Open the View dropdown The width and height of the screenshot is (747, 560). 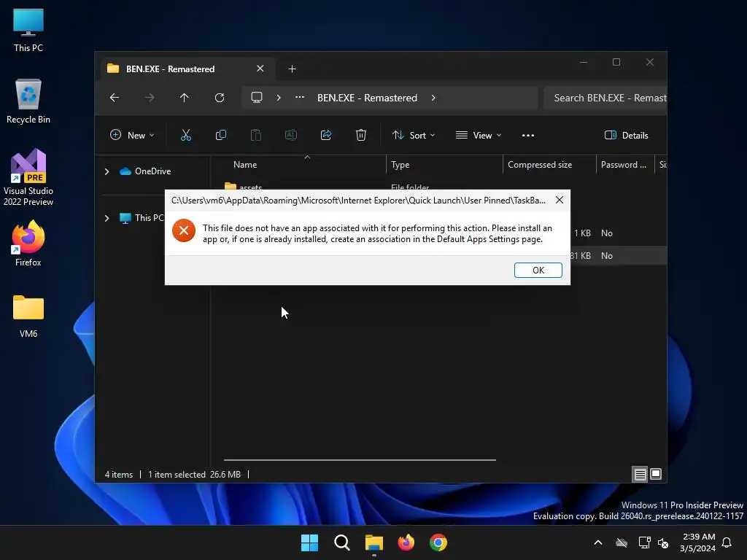point(479,135)
